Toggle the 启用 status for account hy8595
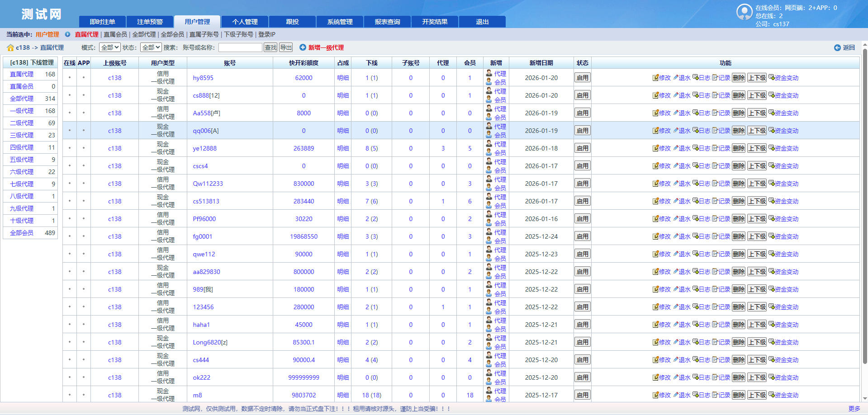This screenshot has height=415, width=868. 582,78
